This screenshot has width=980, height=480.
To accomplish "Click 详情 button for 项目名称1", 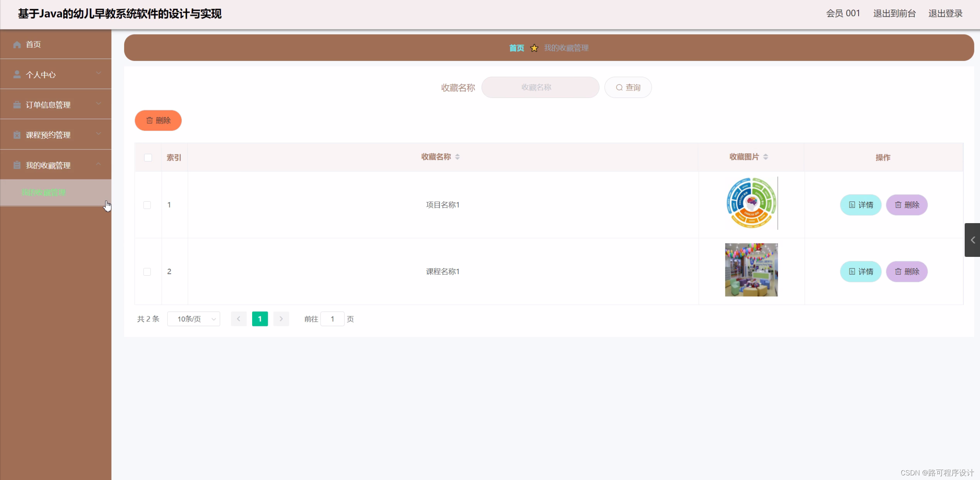I will (860, 205).
